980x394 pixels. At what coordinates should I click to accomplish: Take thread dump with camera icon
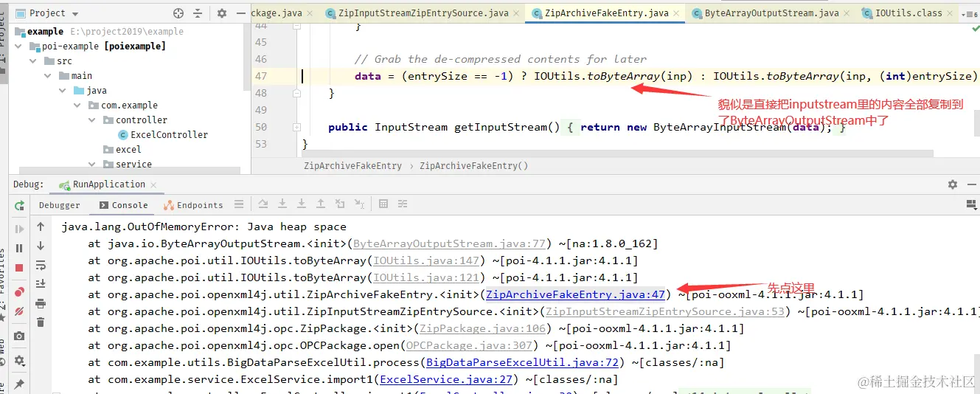coord(19,336)
